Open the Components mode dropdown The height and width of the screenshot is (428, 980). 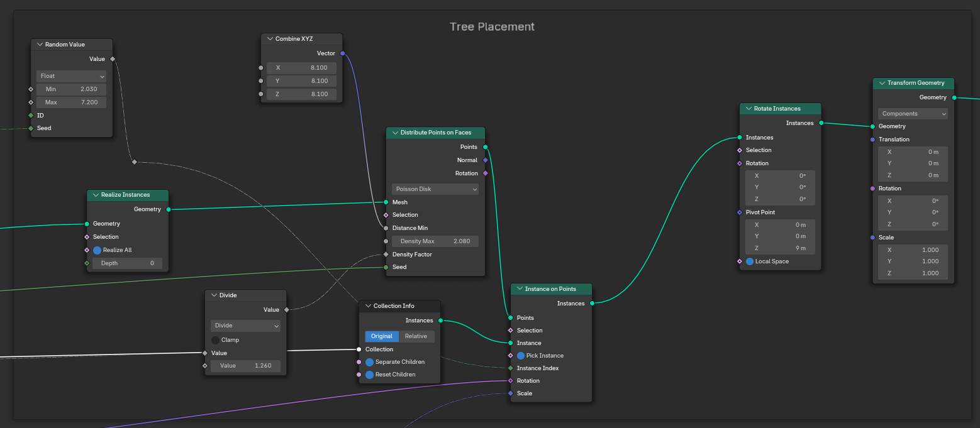pos(913,114)
